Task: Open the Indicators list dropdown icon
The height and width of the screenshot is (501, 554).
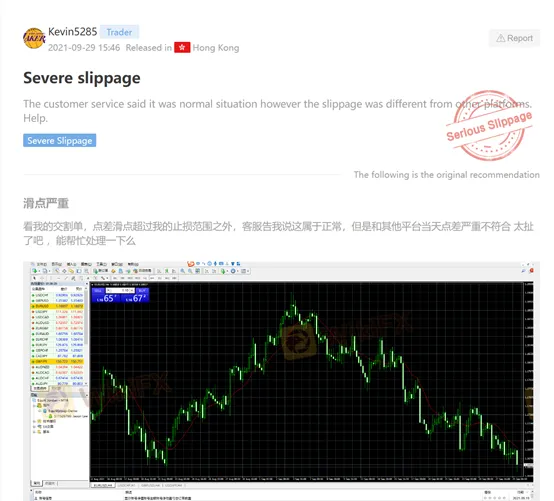Action: point(223,271)
